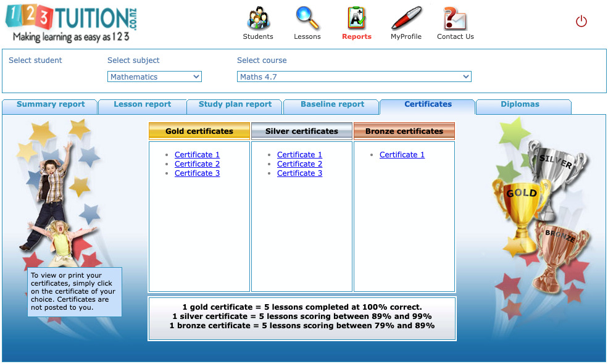Click the red power logout icon

(581, 21)
